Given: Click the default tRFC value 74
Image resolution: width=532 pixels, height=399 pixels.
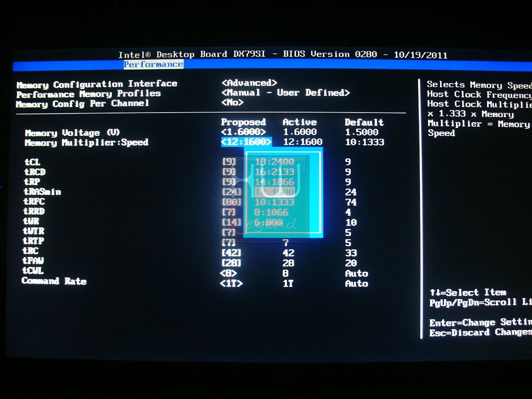Looking at the screenshot, I should point(351,202).
